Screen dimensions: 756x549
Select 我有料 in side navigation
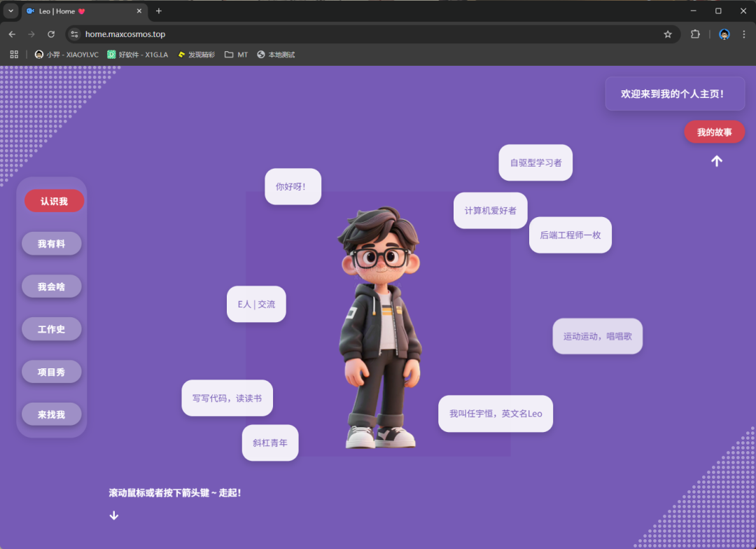coord(52,244)
